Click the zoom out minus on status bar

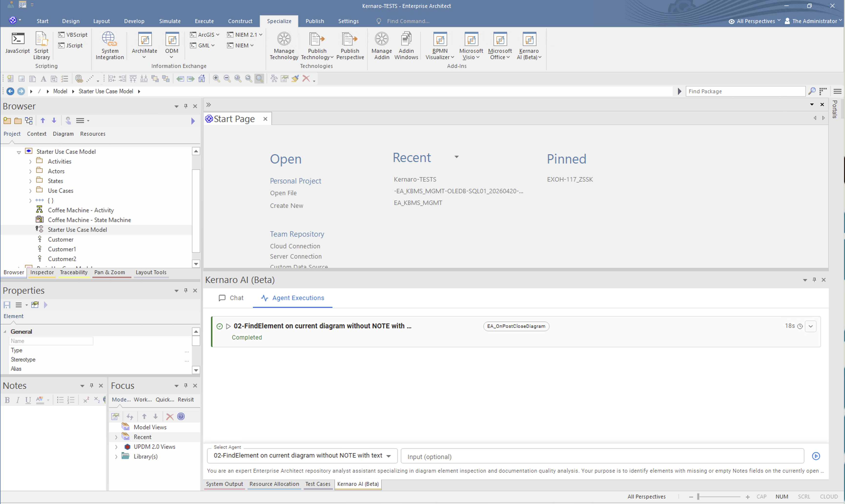pos(691,497)
